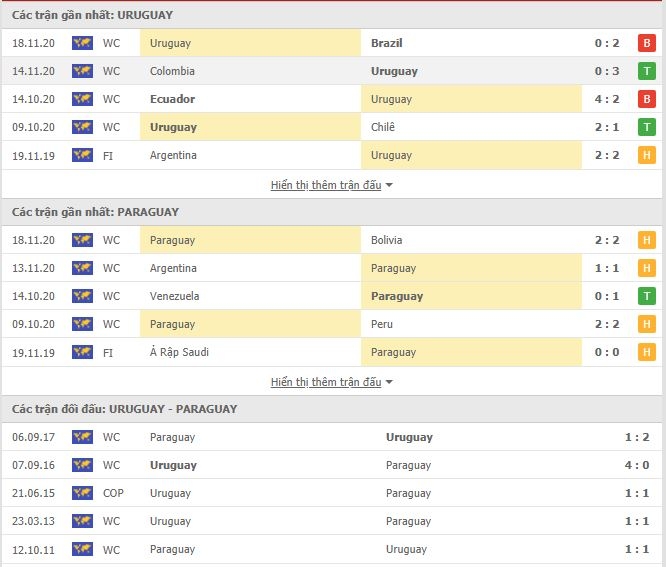Expand more Paraguay matches dropdown arrow

[389, 382]
